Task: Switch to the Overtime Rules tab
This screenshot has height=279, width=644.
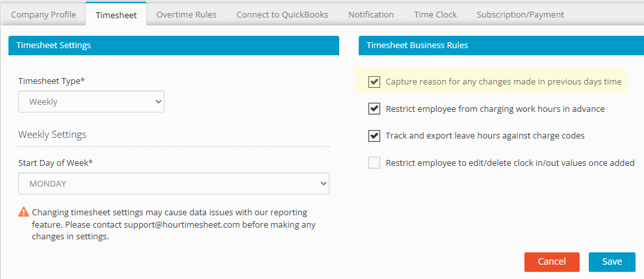Action: [x=186, y=15]
